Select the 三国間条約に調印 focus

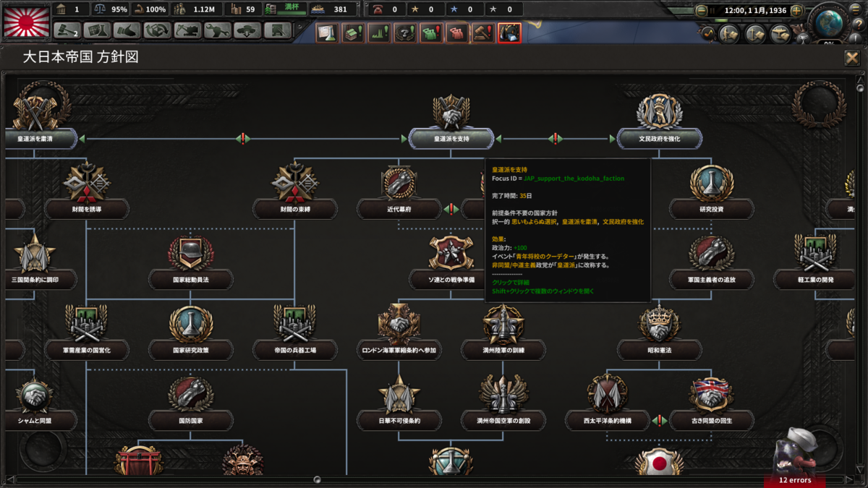click(x=35, y=279)
